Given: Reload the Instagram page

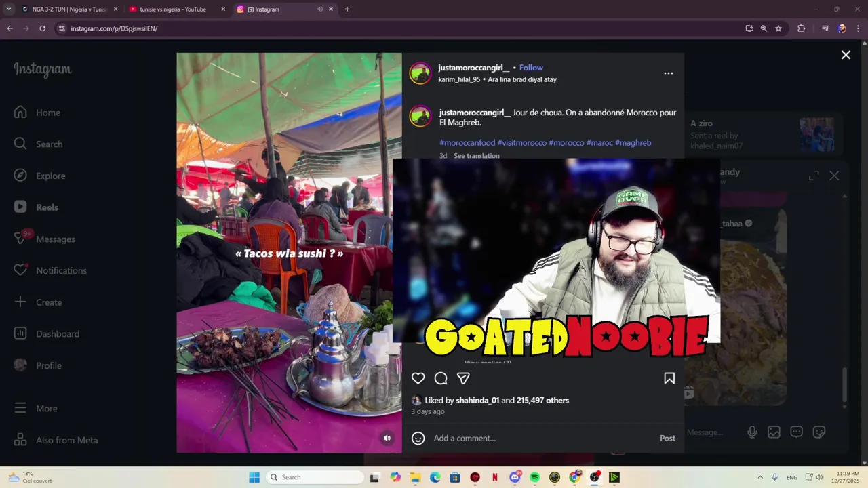Looking at the screenshot, I should click(x=42, y=28).
